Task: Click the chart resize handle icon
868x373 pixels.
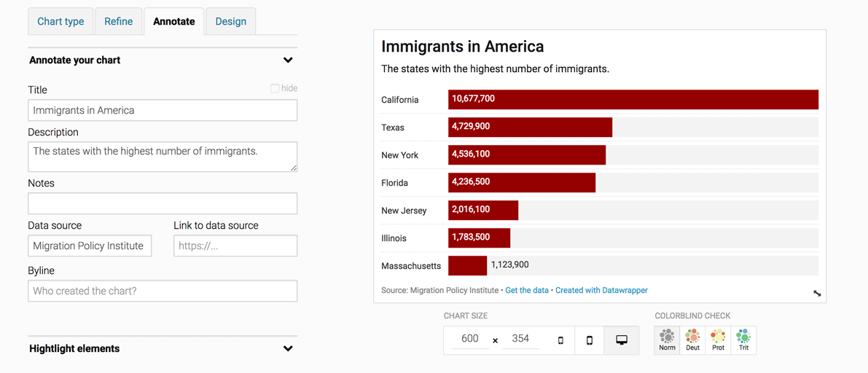Action: click(817, 294)
